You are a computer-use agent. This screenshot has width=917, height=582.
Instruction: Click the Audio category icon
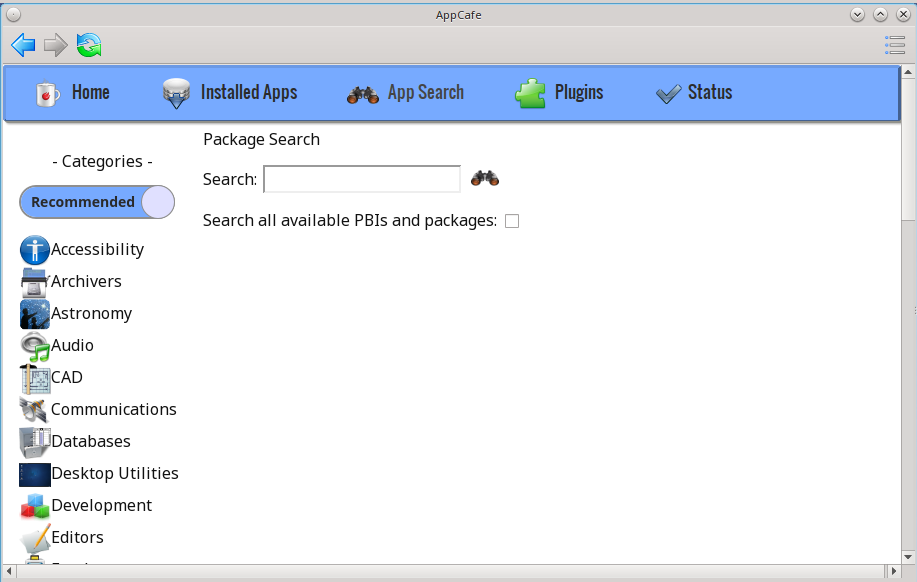[35, 346]
